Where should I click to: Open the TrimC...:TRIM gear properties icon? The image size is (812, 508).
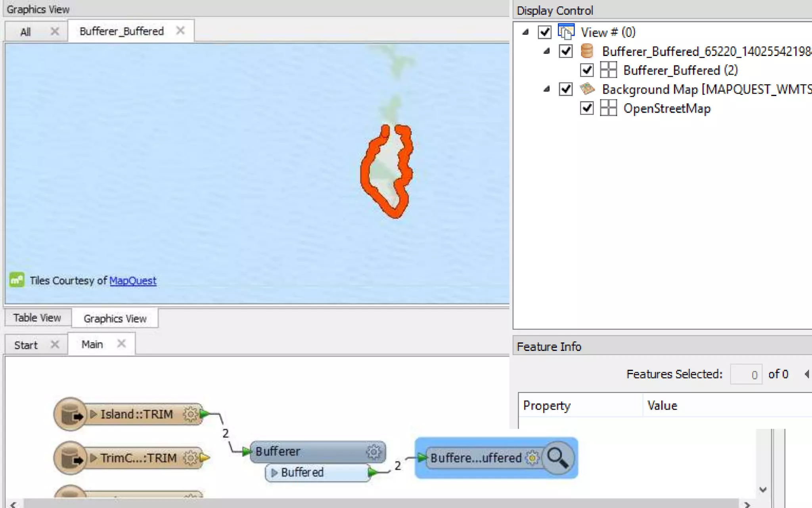click(190, 458)
